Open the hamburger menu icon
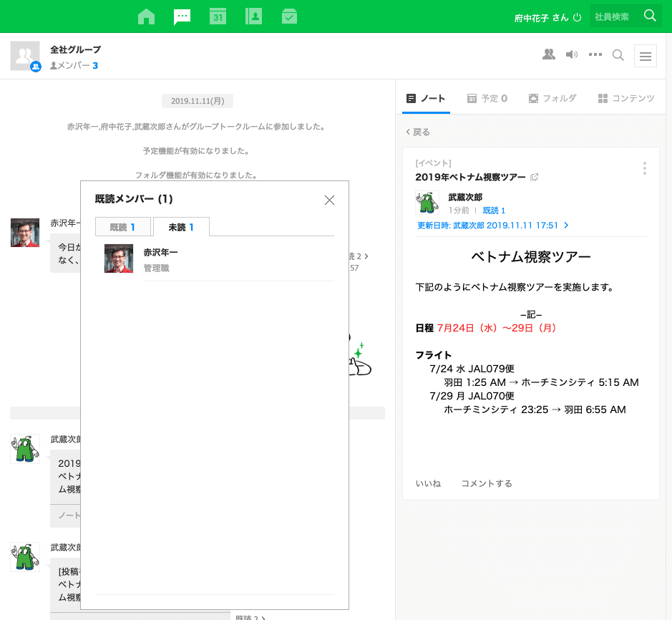 coord(645,55)
